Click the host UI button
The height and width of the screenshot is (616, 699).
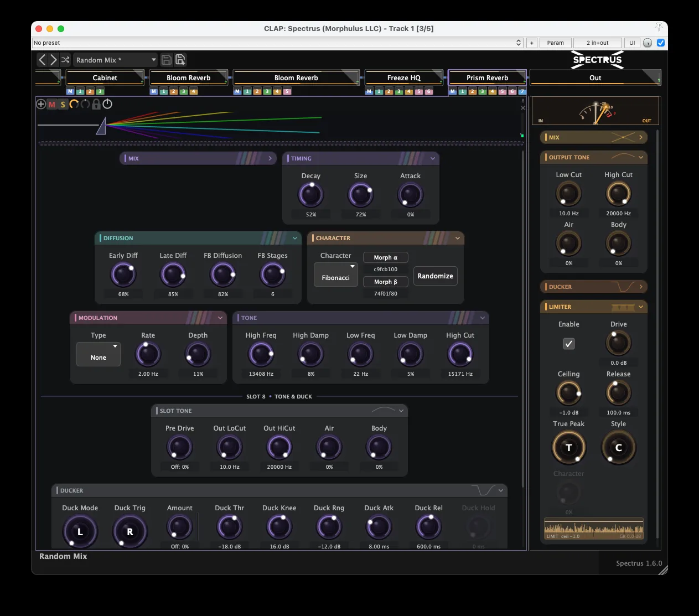[632, 43]
